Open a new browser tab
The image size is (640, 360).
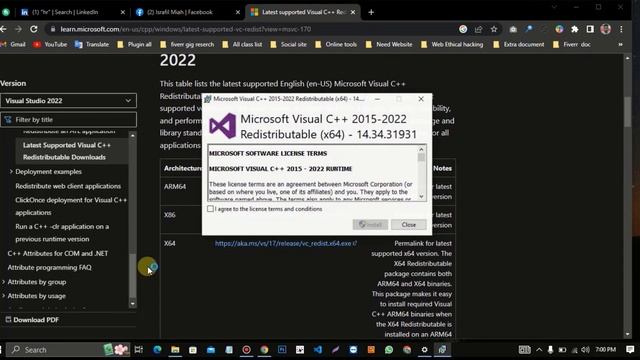(371, 12)
